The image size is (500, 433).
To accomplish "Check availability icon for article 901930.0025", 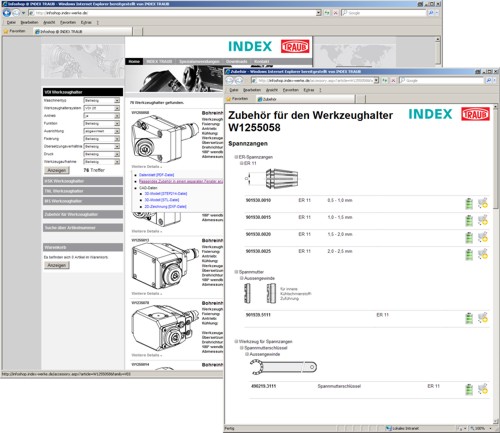I will [x=469, y=254].
